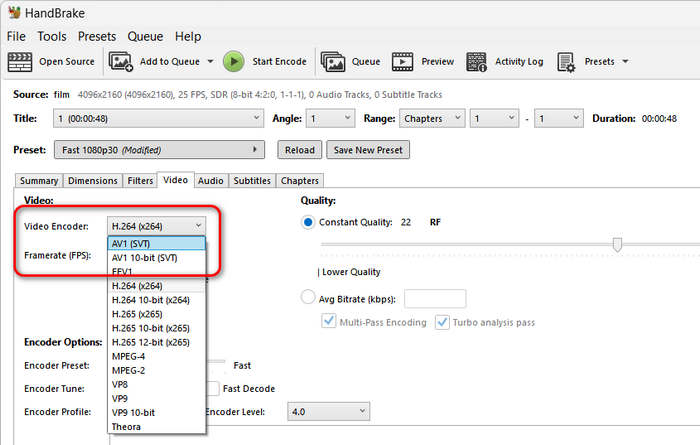Click the Presets document-gear icon
Screen dimensions: 700x445
click(566, 62)
